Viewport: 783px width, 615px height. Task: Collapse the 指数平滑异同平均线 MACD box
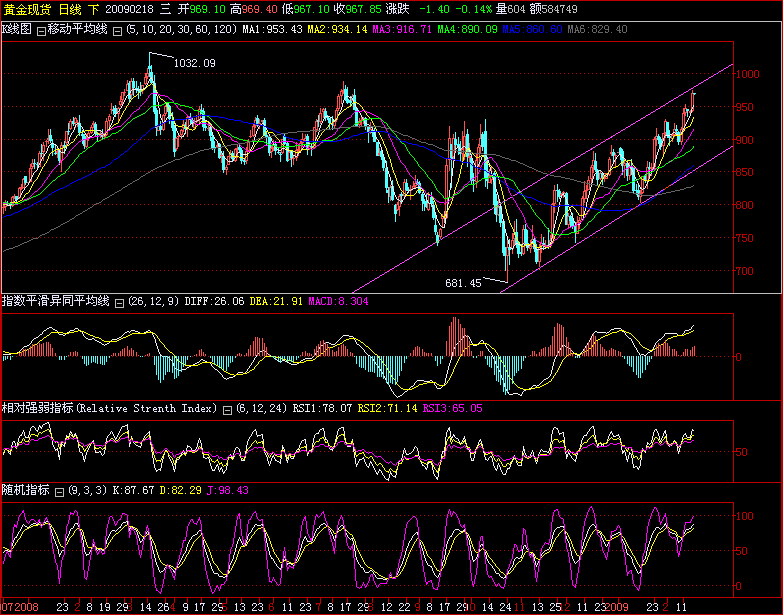click(118, 301)
